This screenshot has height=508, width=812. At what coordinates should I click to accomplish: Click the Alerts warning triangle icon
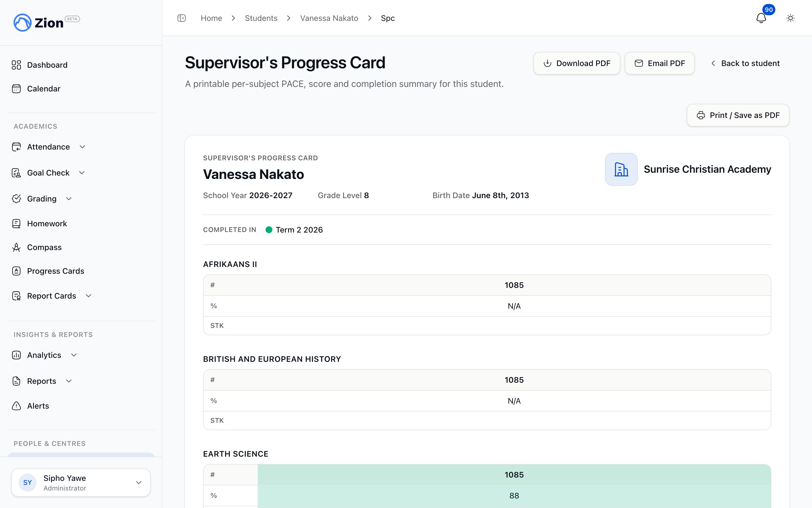[x=16, y=406]
